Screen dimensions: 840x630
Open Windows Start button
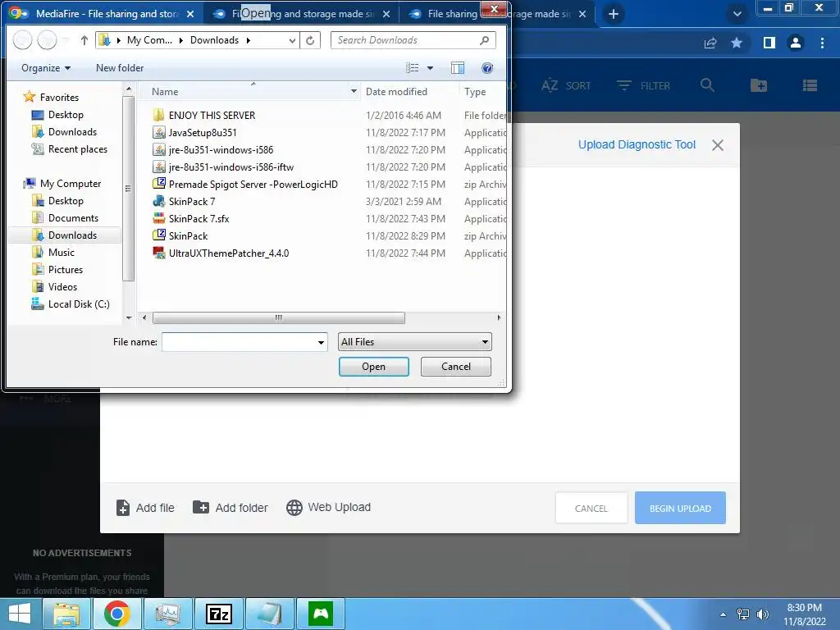[20, 614]
